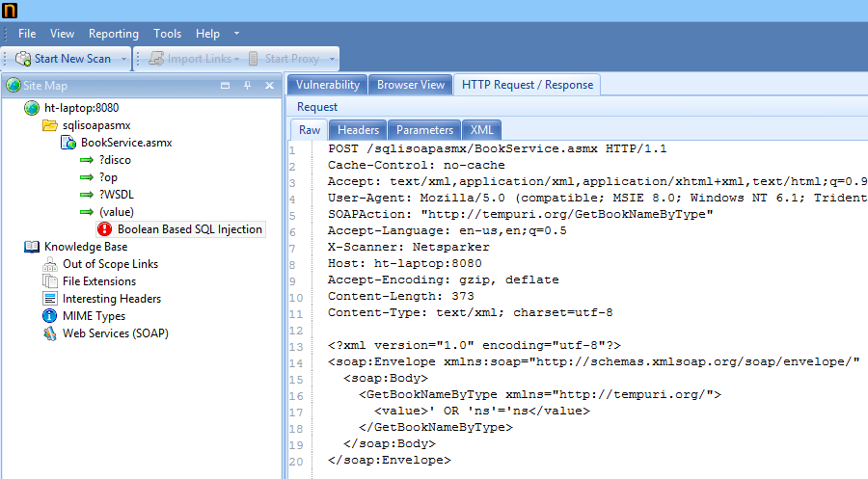This screenshot has width=868, height=479.
Task: Expand the Import Links dropdown arrow
Action: (235, 59)
